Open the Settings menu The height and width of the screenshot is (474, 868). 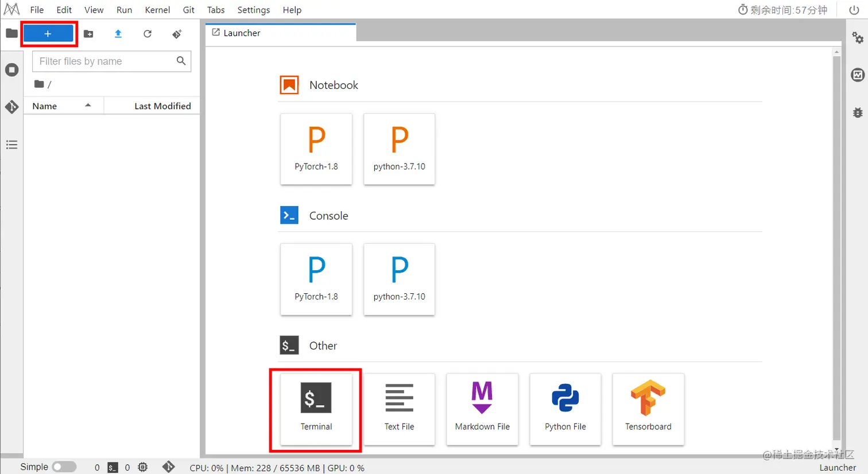click(x=254, y=10)
